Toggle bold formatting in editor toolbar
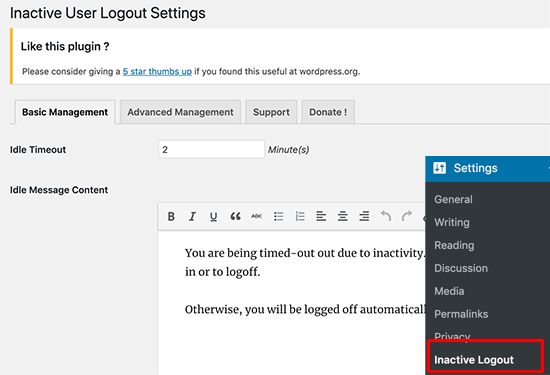This screenshot has width=550, height=375. point(171,216)
